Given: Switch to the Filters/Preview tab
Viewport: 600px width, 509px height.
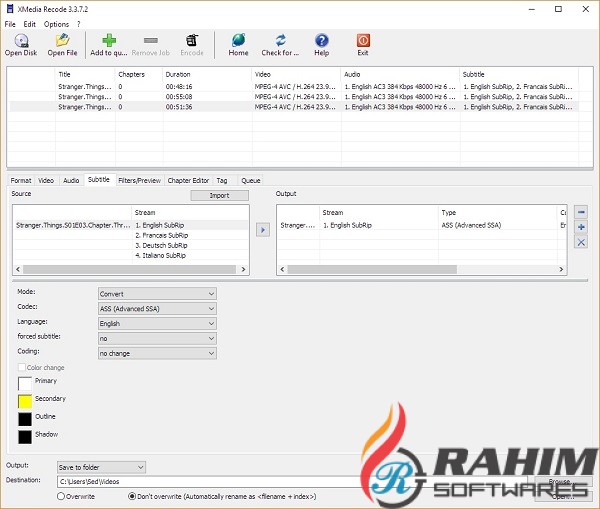Looking at the screenshot, I should (x=139, y=180).
